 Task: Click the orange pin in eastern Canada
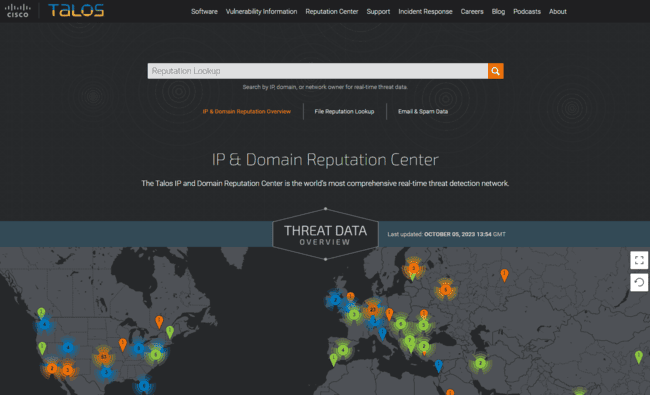point(159,321)
